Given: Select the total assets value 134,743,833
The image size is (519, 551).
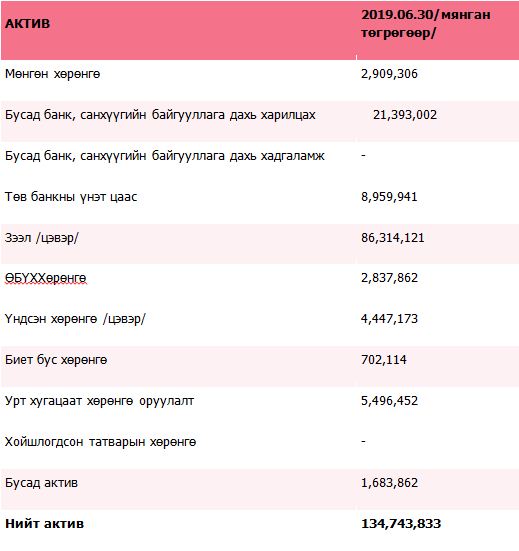Looking at the screenshot, I should pyautogui.click(x=401, y=524).
